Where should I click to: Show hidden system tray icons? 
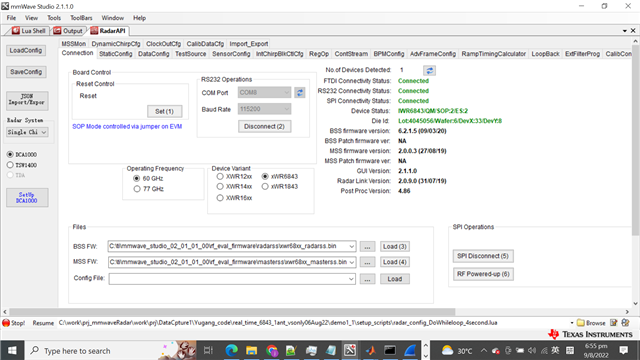pyautogui.click(x=484, y=351)
